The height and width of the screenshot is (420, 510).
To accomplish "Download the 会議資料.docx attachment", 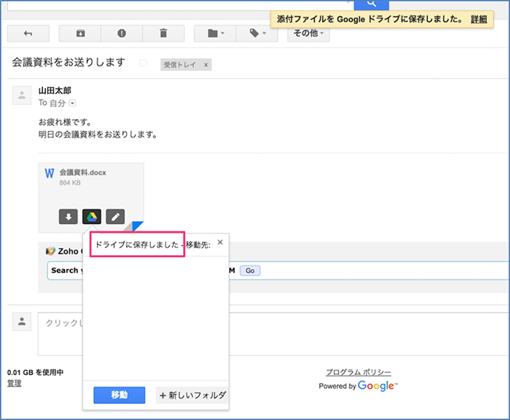I will [68, 217].
